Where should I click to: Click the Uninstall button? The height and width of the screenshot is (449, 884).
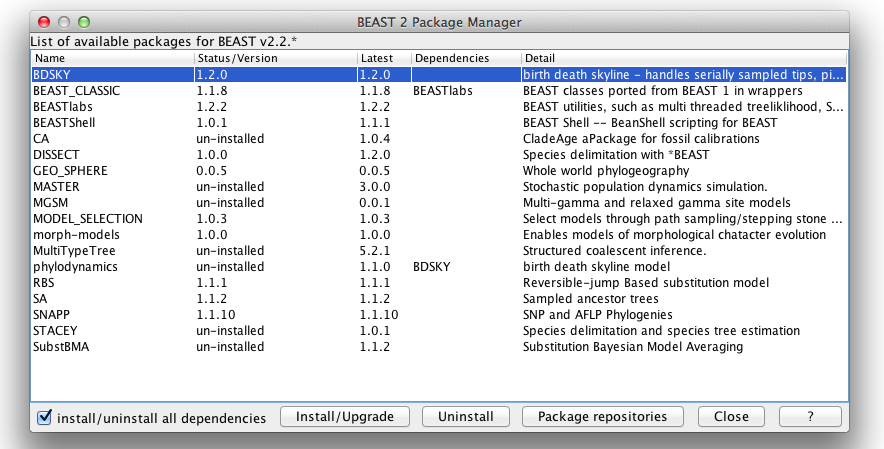466,417
